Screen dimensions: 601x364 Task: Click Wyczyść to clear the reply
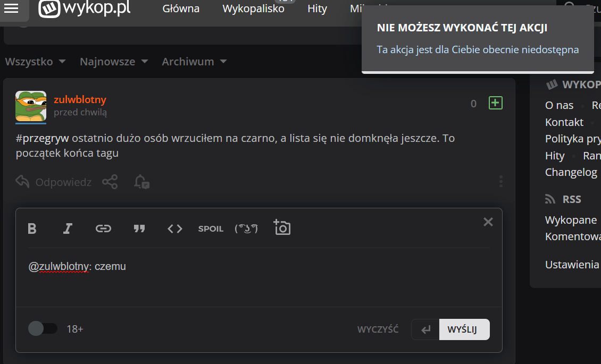[x=378, y=329]
